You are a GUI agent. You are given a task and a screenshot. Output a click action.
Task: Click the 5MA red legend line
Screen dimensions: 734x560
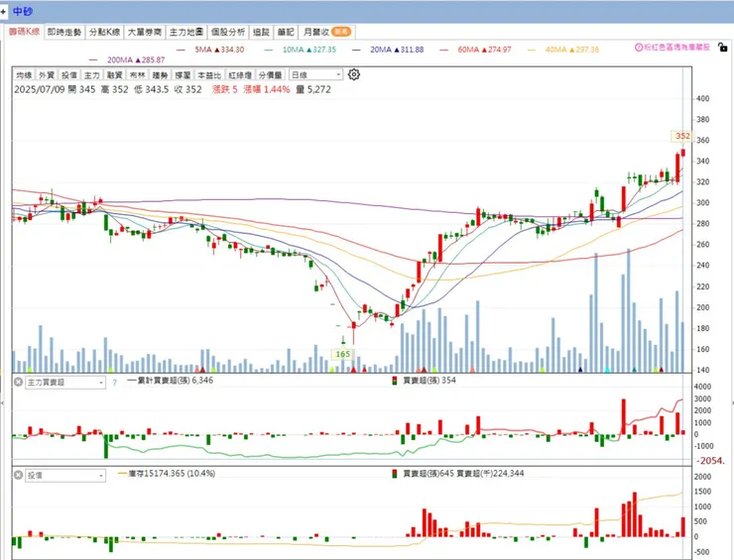click(x=181, y=50)
